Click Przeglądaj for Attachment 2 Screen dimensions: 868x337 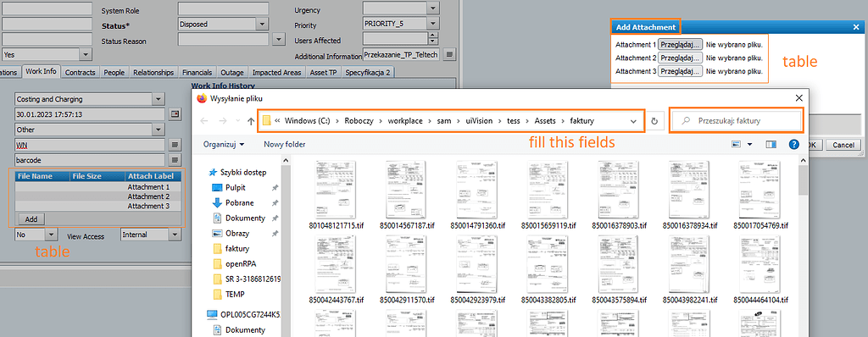point(680,58)
